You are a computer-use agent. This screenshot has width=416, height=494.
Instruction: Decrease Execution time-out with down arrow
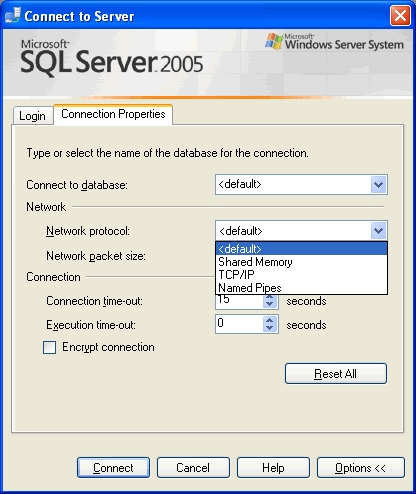[x=269, y=328]
